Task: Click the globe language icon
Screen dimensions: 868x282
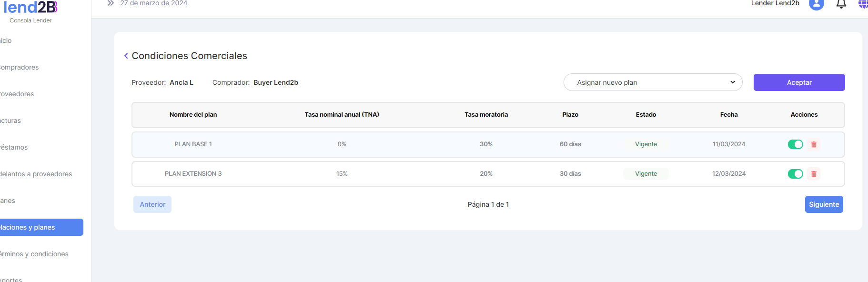Action: (x=863, y=4)
